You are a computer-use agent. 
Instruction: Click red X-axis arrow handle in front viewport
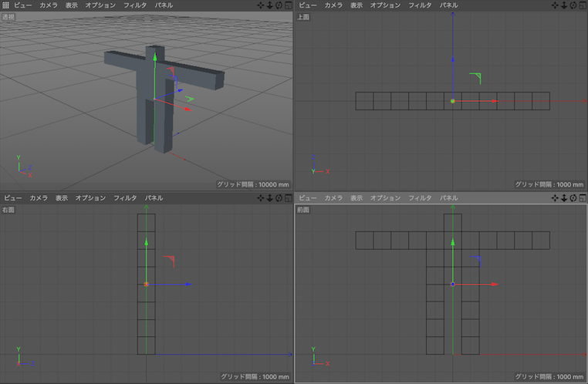[495, 285]
